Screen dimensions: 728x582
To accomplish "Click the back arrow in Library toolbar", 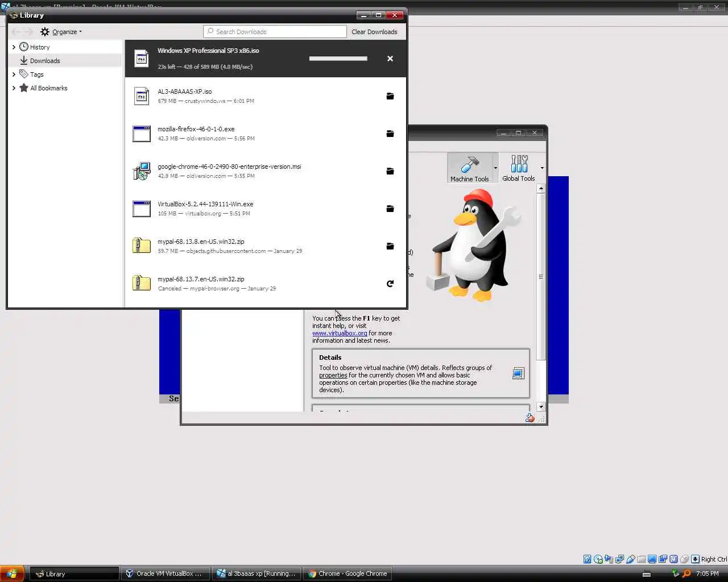I will 16,32.
